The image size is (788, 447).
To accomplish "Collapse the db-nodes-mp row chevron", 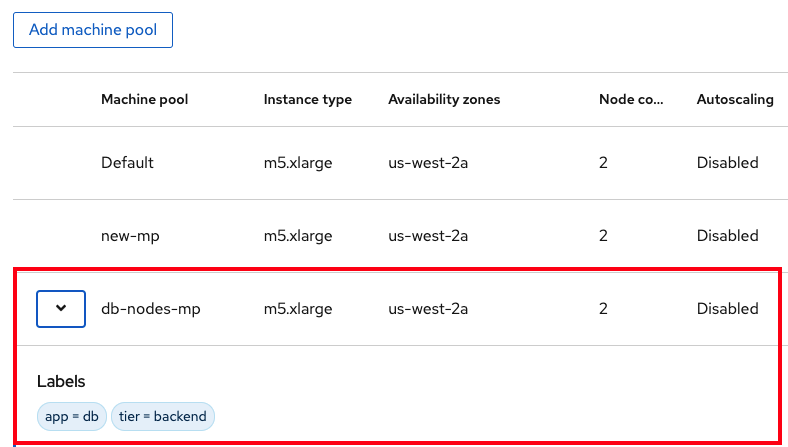I will click(x=61, y=309).
